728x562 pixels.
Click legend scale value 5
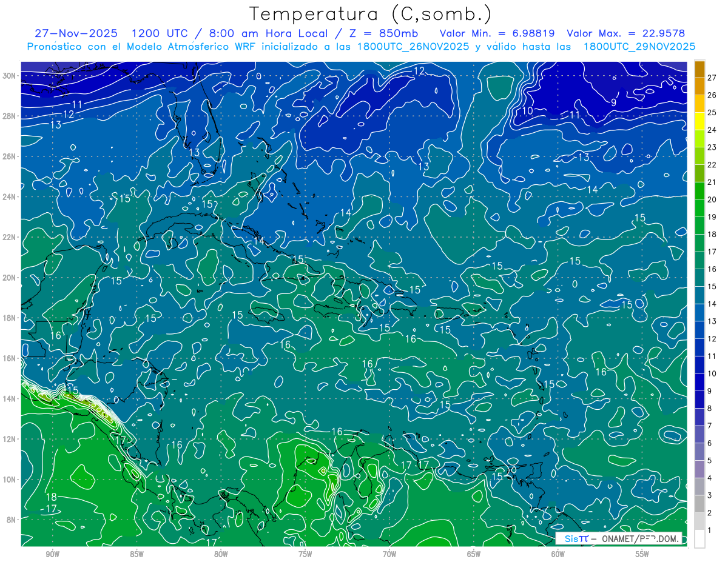pos(710,461)
